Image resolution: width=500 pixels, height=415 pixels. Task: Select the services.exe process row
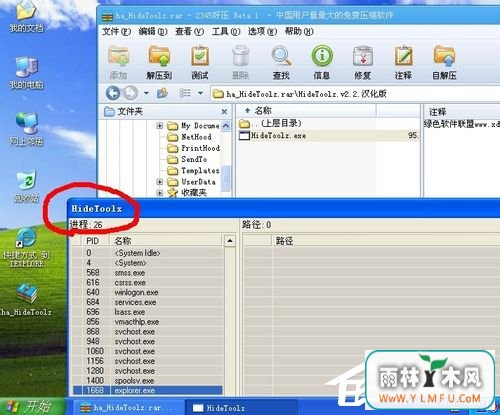point(148,302)
